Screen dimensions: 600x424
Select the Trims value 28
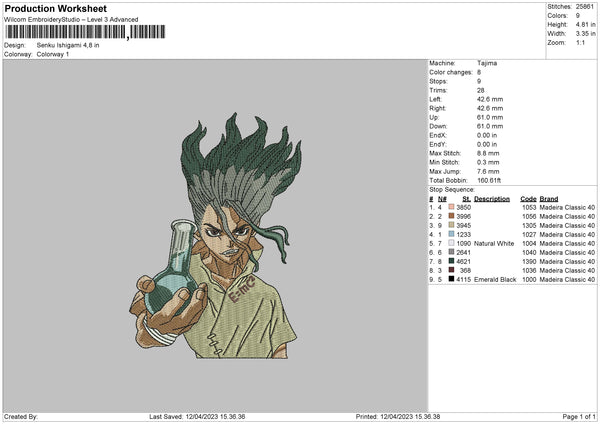click(481, 90)
